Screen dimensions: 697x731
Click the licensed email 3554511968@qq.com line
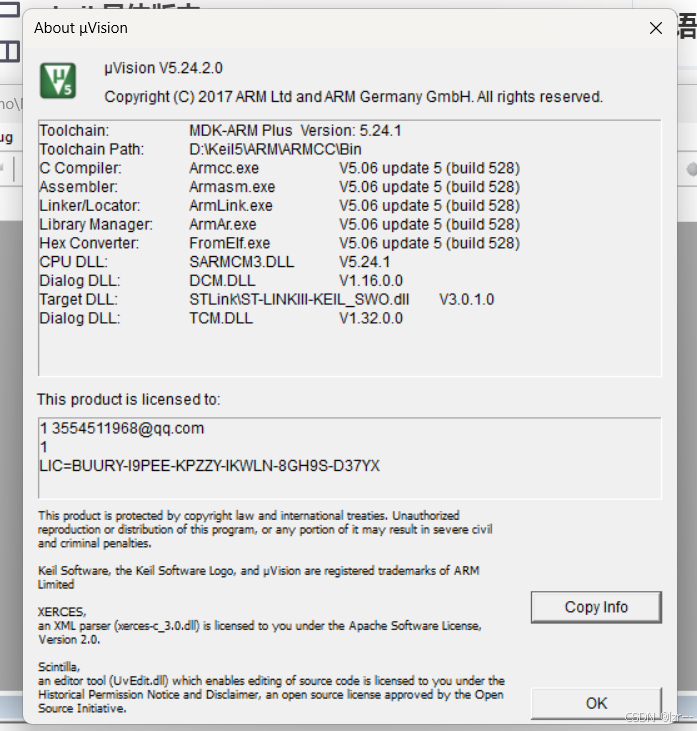pyautogui.click(x=122, y=428)
